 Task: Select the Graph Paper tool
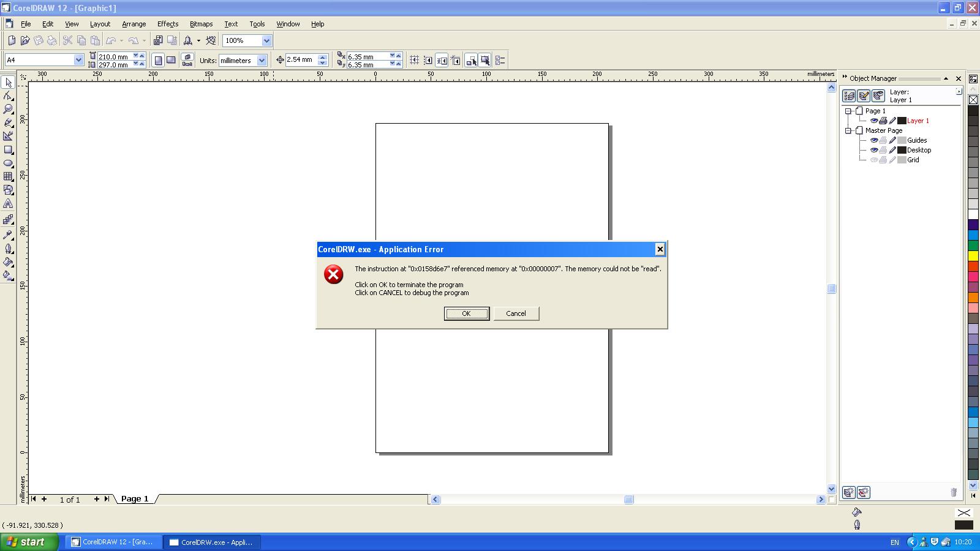point(8,176)
